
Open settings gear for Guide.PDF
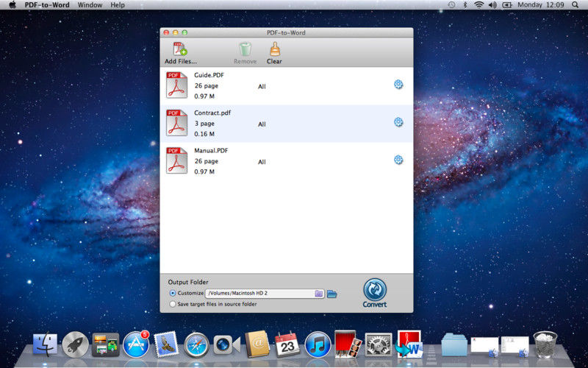pyautogui.click(x=398, y=84)
